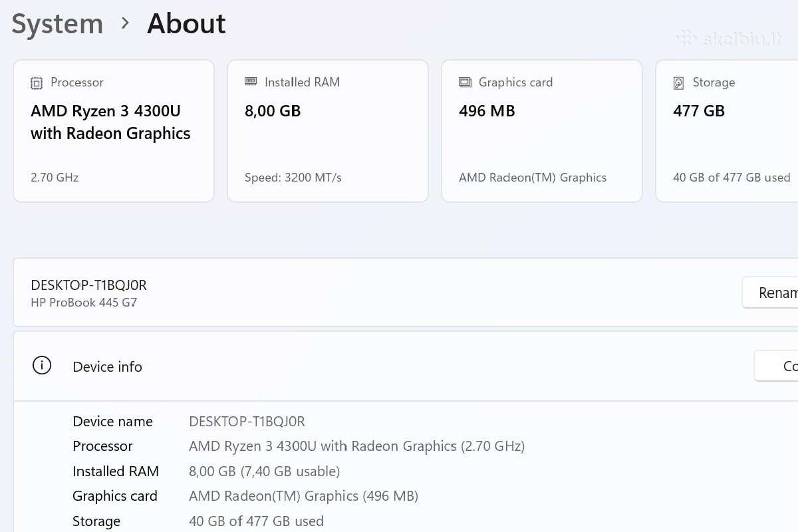Select '40 GB of 477 GB used' in Device info list
The height and width of the screenshot is (532, 798).
click(x=256, y=521)
